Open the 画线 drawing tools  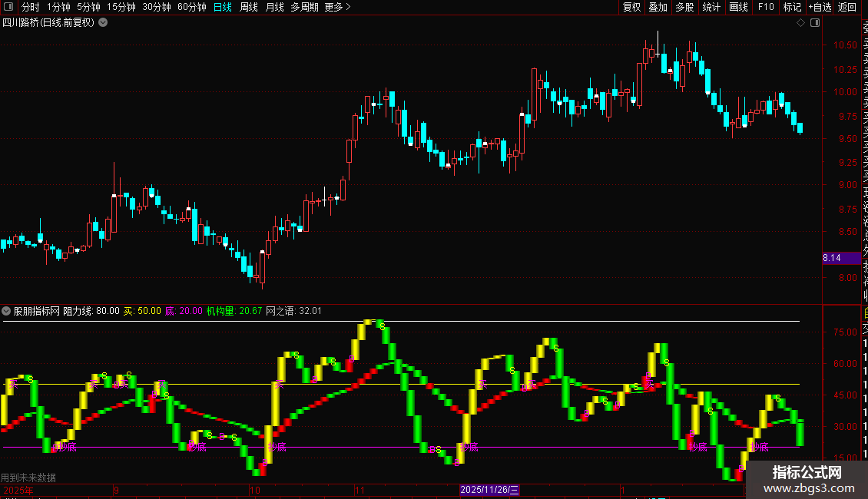[x=738, y=7]
